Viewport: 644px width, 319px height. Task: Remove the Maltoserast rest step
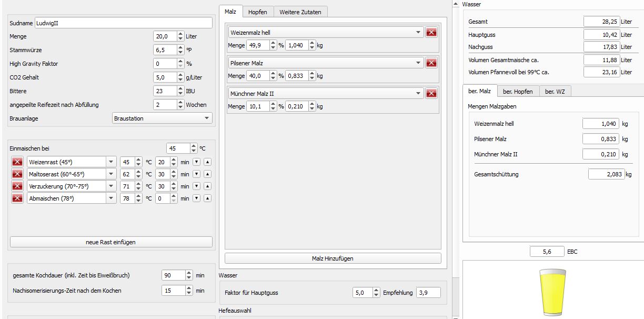click(x=17, y=174)
